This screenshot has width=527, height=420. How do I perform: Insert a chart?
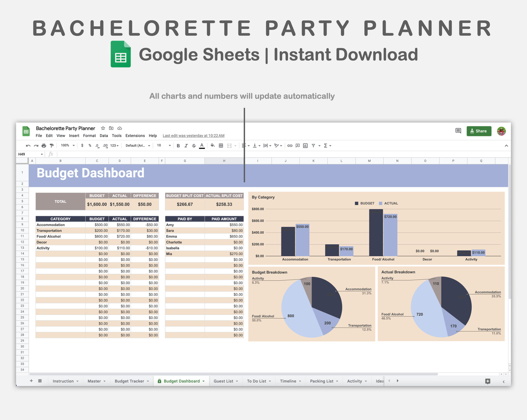[x=305, y=145]
